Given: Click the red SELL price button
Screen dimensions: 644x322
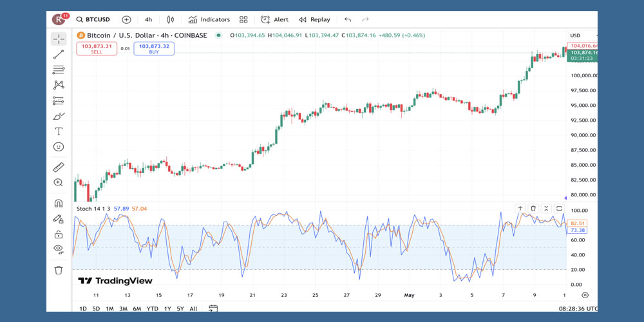Looking at the screenshot, I should [x=97, y=48].
